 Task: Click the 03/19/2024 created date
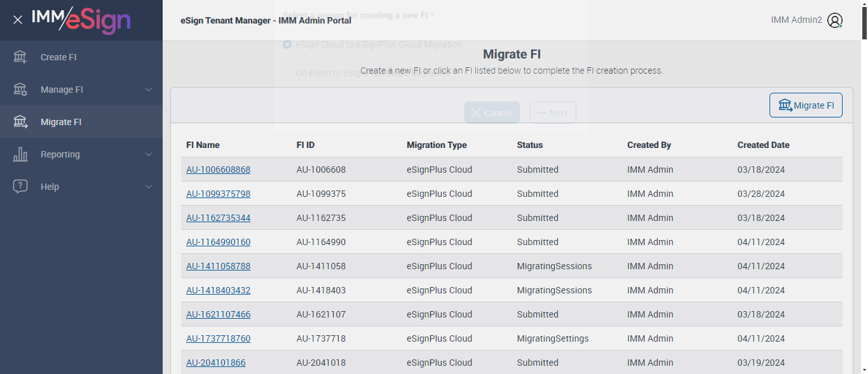761,363
